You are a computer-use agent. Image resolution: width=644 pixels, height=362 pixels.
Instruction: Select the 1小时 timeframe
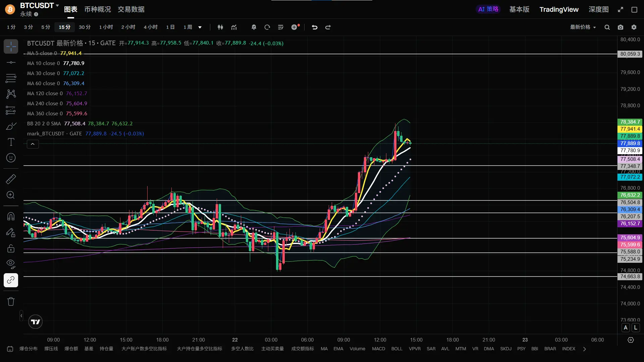[106, 27]
